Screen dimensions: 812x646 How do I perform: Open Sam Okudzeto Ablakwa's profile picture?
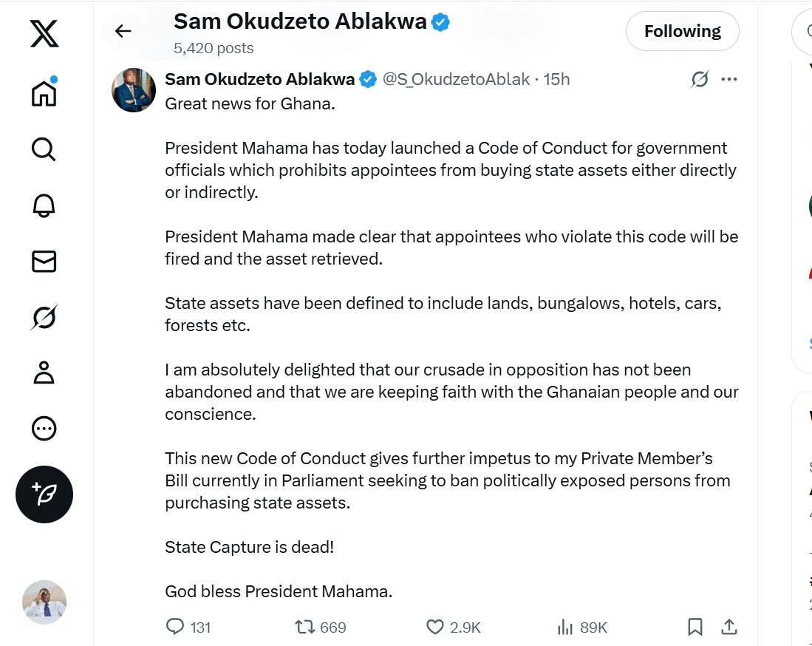click(134, 90)
